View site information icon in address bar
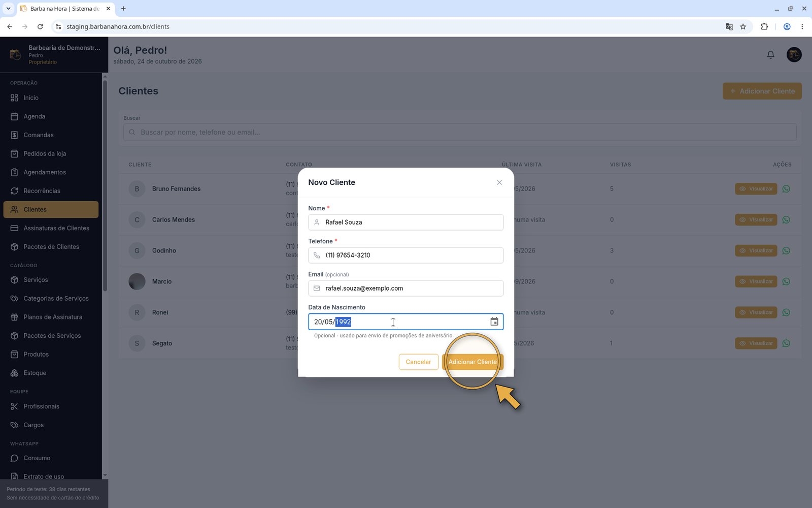The width and height of the screenshot is (812, 508). click(x=58, y=26)
